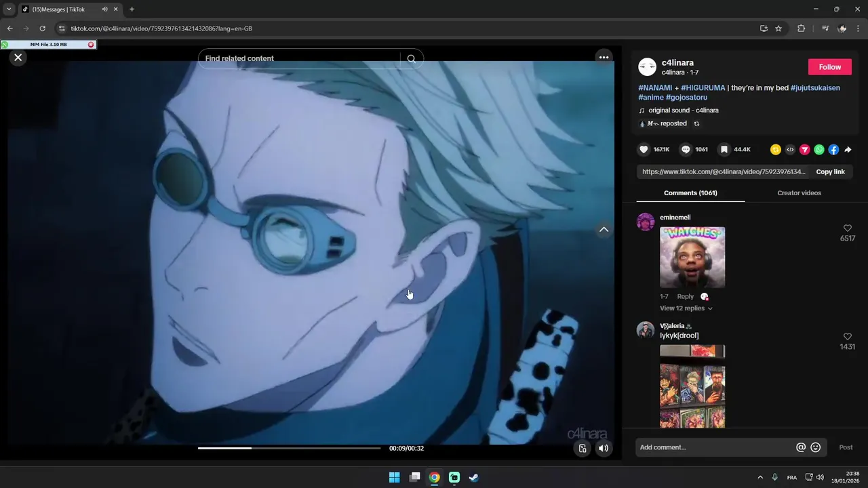This screenshot has width=868, height=488.
Task: Repost using the yellow repost icon
Action: pyautogui.click(x=775, y=150)
